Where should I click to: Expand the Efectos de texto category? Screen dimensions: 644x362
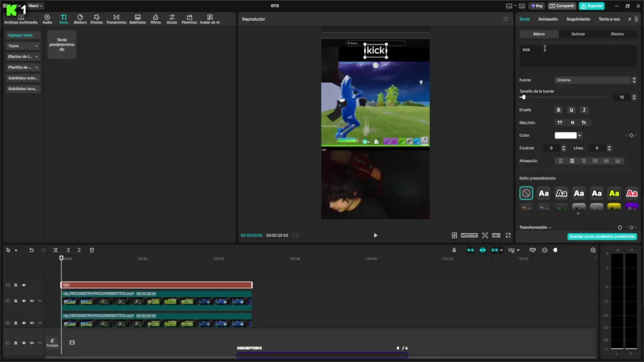[23, 56]
